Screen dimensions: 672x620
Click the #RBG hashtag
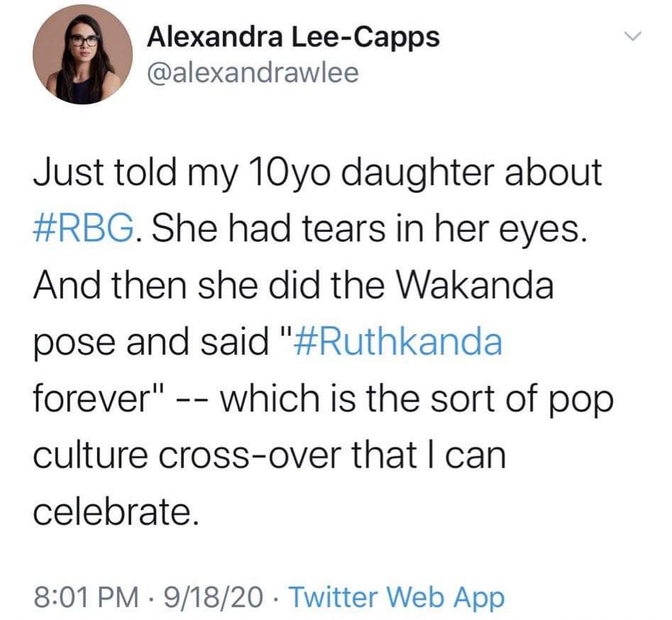pos(83,228)
